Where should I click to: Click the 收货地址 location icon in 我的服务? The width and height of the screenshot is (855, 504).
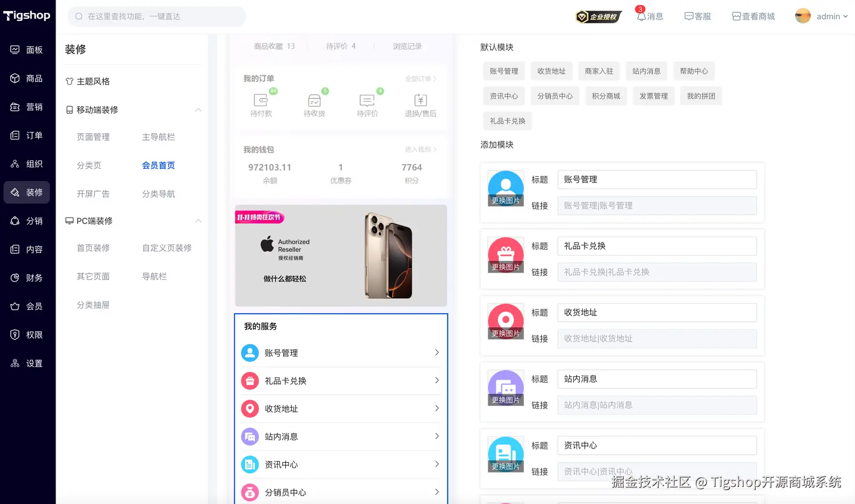click(250, 408)
